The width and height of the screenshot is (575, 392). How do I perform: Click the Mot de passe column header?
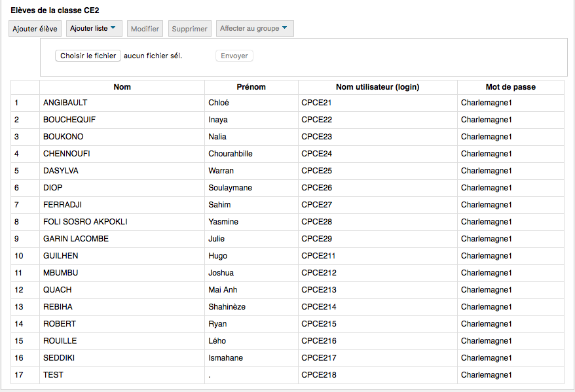510,87
